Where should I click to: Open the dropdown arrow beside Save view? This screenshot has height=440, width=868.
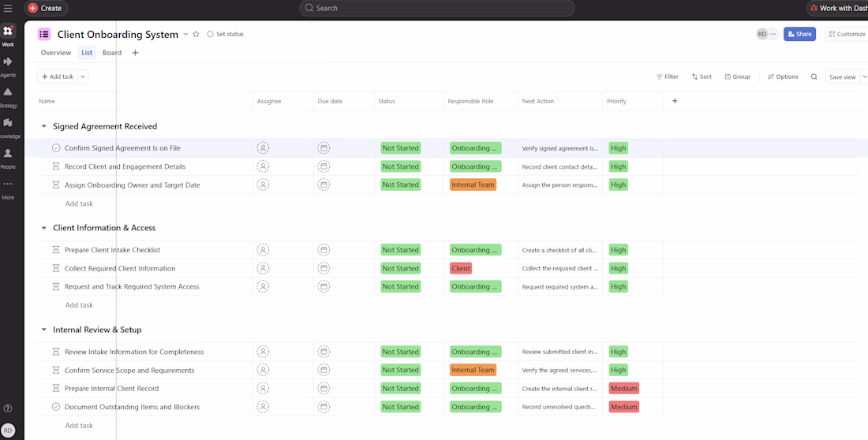coord(864,77)
